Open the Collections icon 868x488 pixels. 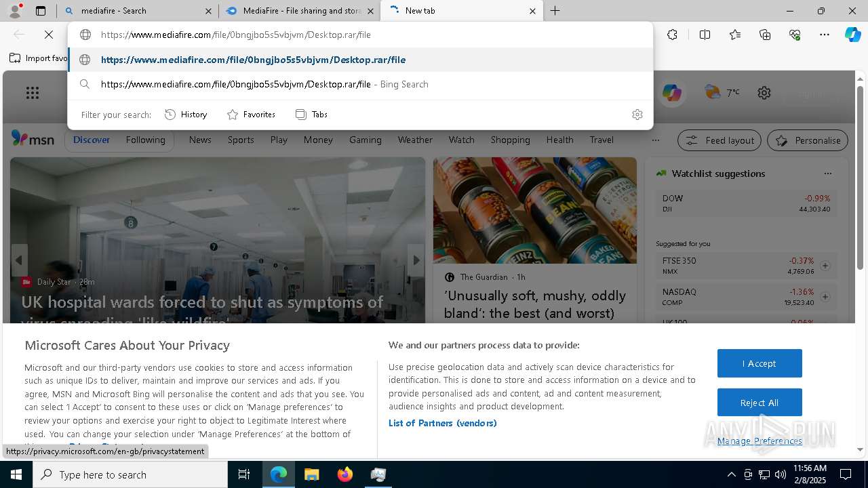click(x=765, y=35)
